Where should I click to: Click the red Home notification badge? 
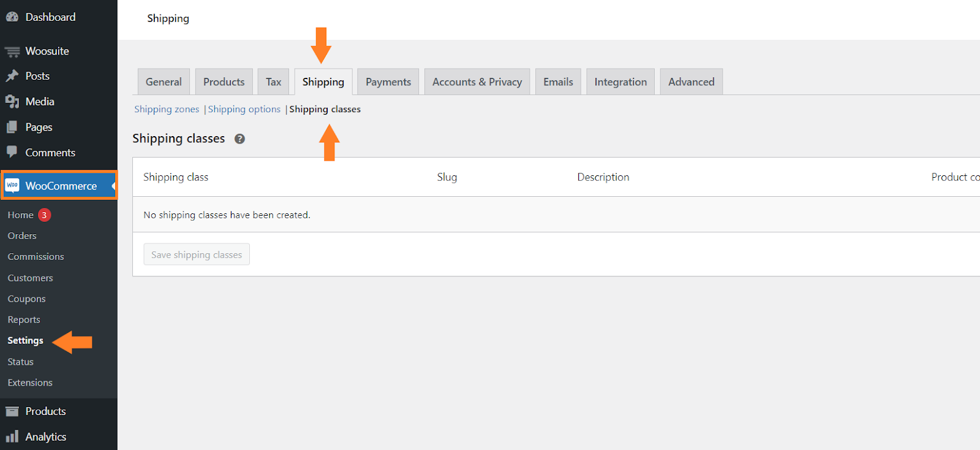pos(44,215)
